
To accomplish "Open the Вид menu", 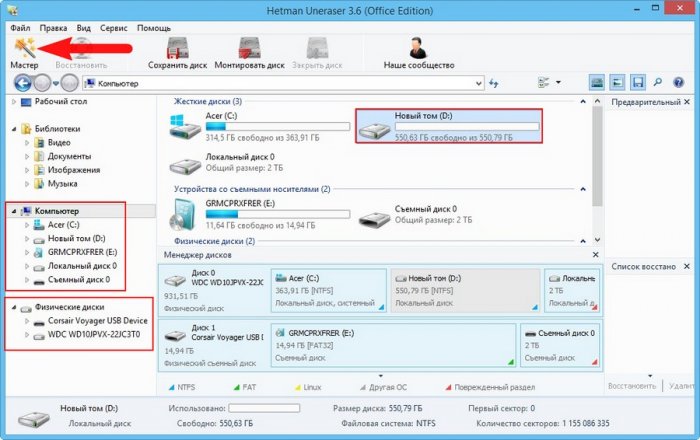I will point(83,28).
